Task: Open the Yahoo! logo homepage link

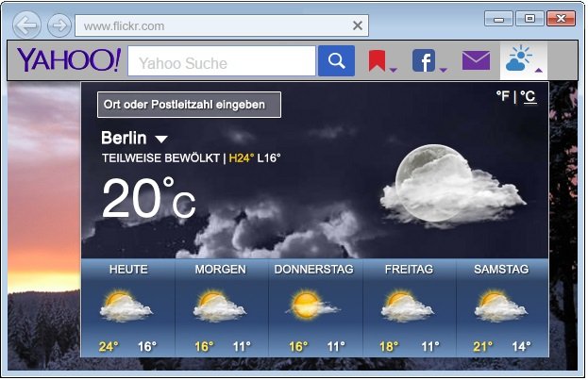Action: pos(69,60)
